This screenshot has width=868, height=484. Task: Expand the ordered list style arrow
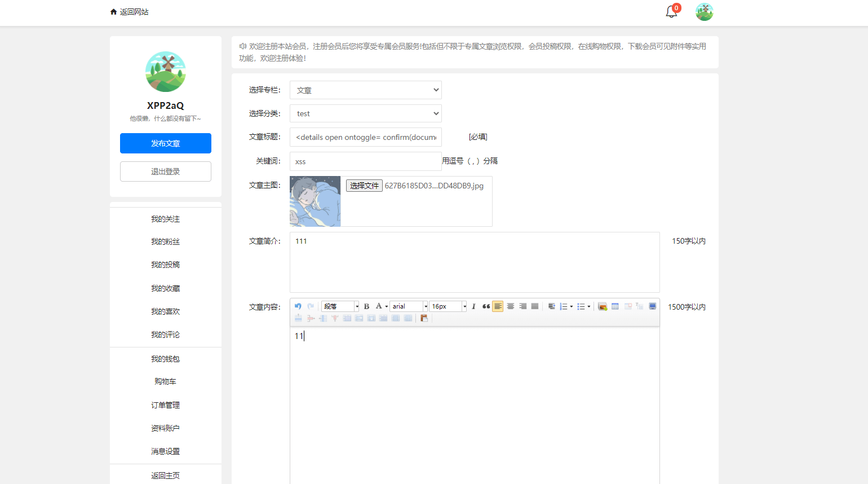(x=572, y=306)
